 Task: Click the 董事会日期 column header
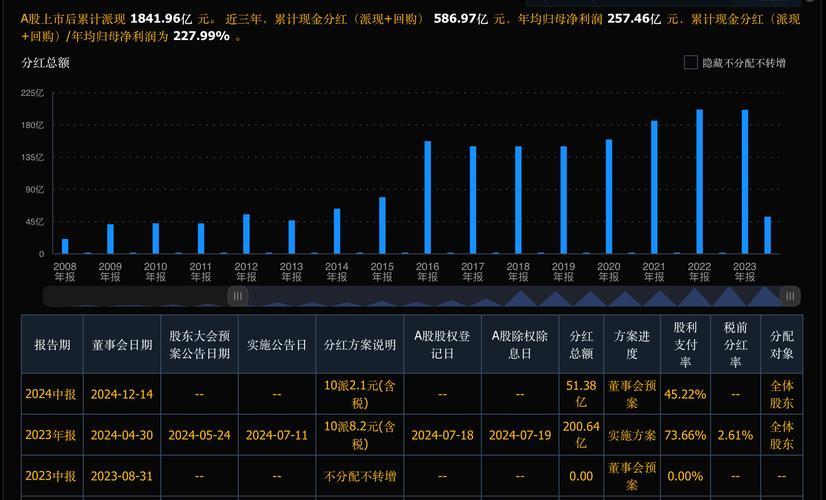click(x=122, y=345)
